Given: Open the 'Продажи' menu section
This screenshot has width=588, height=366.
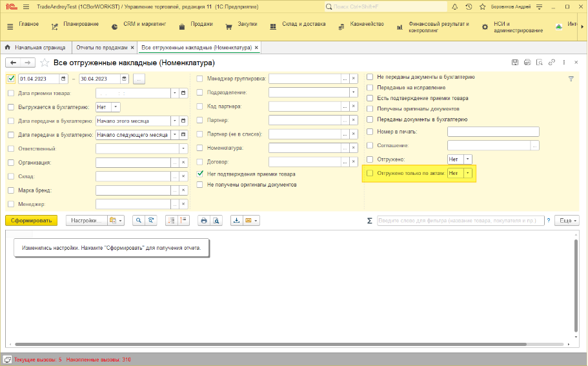Looking at the screenshot, I should click(196, 26).
